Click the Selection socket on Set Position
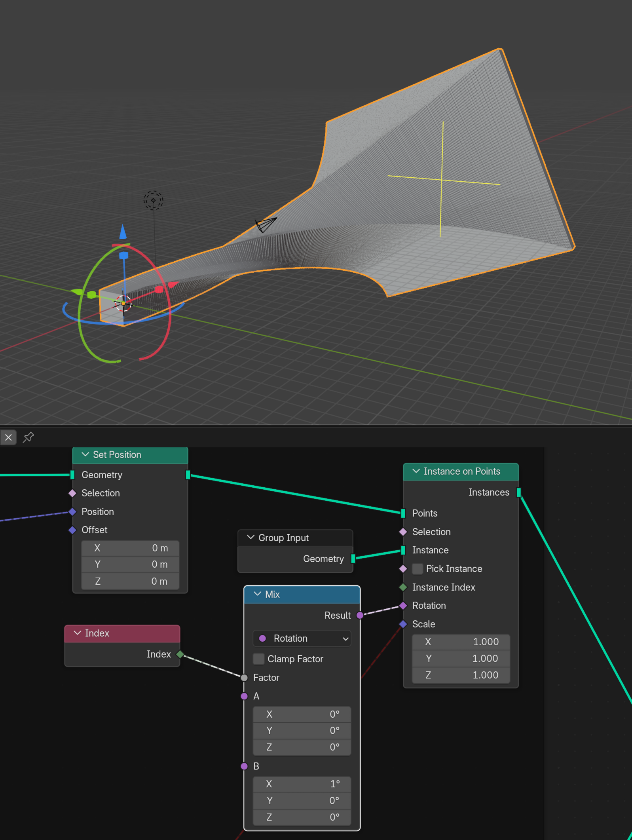This screenshot has width=632, height=840. [x=72, y=493]
